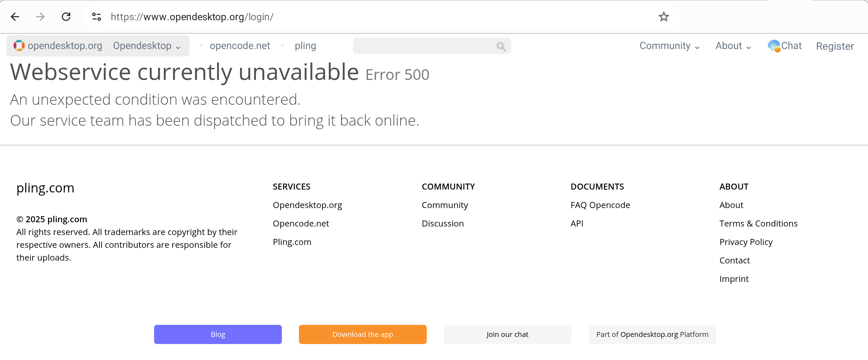Click the browser back arrow
Image resolution: width=868 pixels, height=360 pixels.
pos(15,17)
